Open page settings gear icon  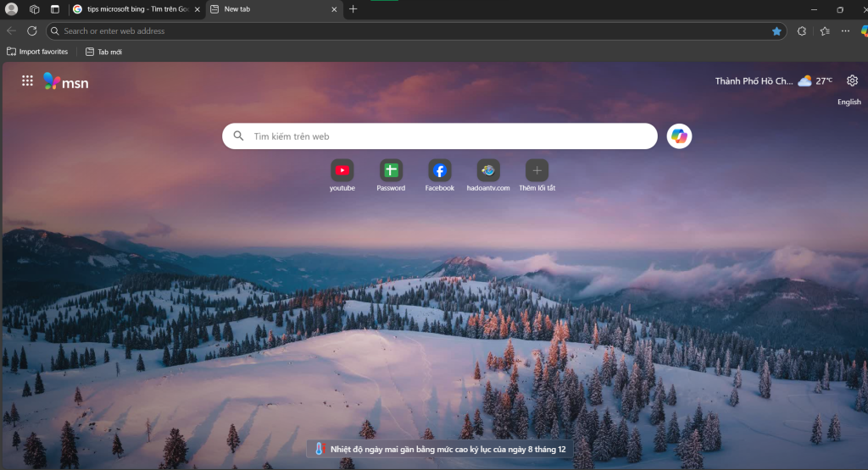pyautogui.click(x=852, y=81)
